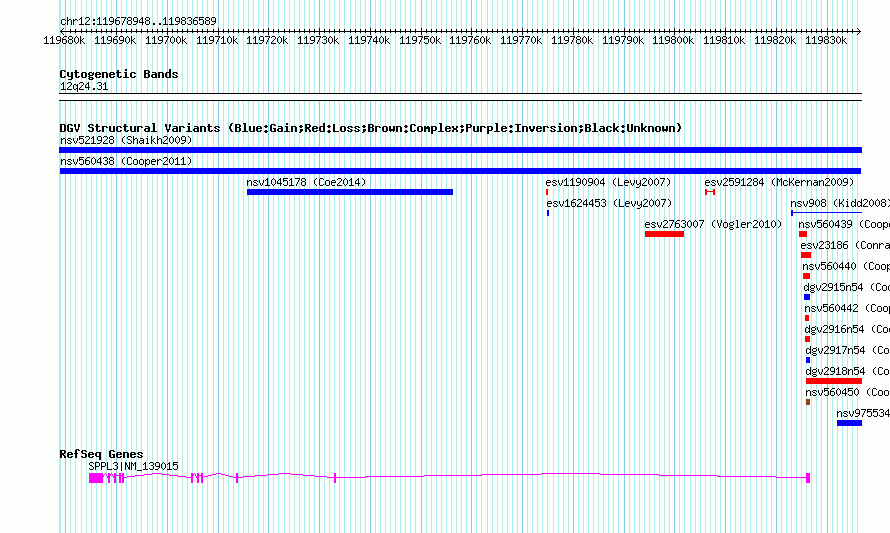This screenshot has width=890, height=533.
Task: Click the SPPL3|NM_139015 gene label
Action: pyautogui.click(x=133, y=466)
